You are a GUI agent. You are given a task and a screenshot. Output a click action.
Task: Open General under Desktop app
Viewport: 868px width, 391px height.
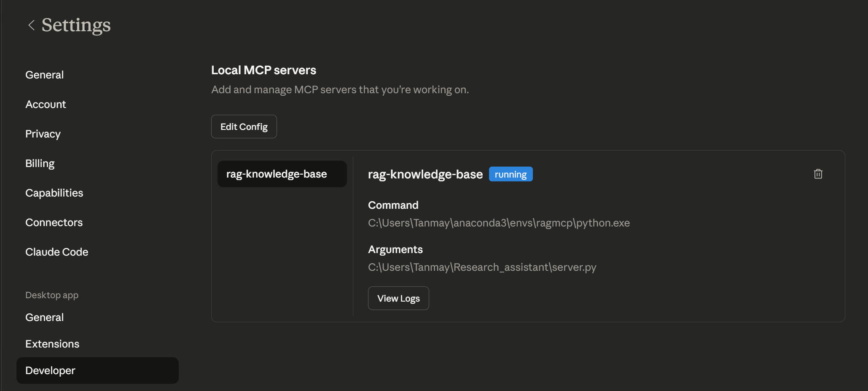(x=44, y=317)
